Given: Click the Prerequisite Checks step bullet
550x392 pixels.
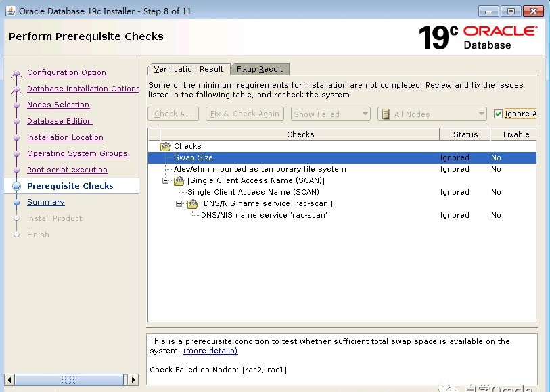Looking at the screenshot, I should (16, 186).
